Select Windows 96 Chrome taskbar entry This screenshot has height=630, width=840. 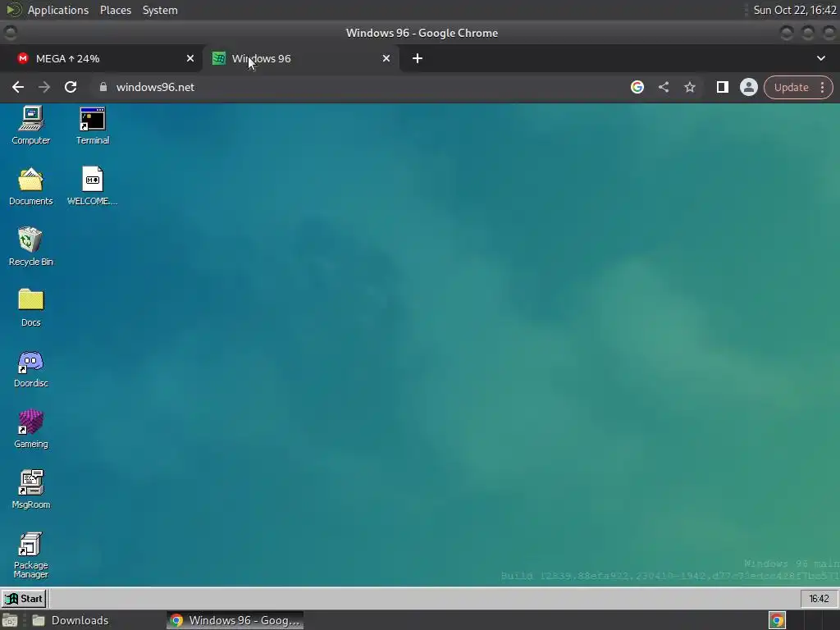[x=235, y=620]
